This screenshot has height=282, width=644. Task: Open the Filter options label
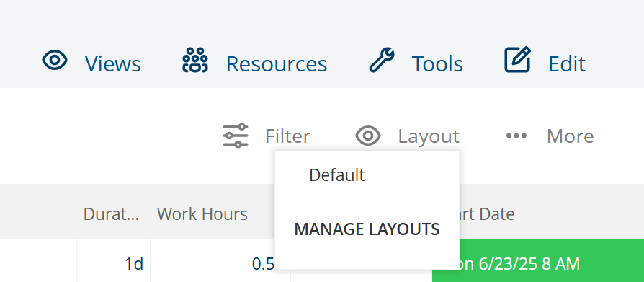coord(287,136)
